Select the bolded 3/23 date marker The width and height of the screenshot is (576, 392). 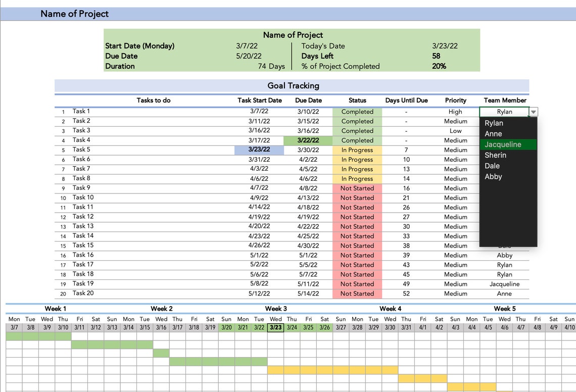pyautogui.click(x=276, y=327)
